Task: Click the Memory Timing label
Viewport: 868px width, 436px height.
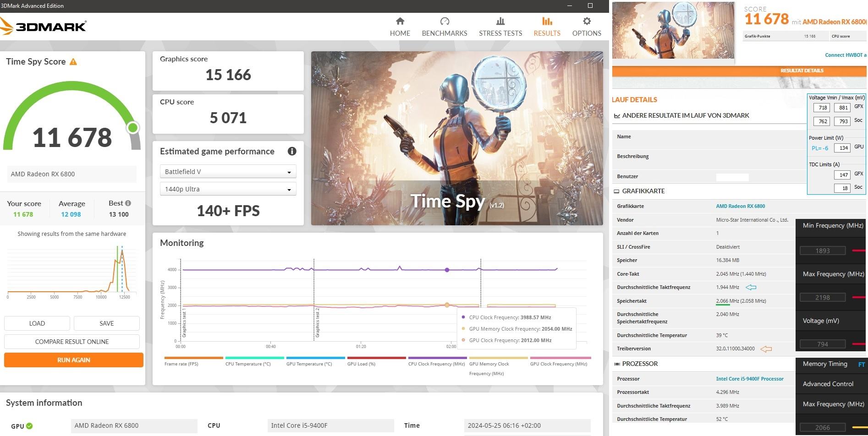Action: (x=825, y=364)
